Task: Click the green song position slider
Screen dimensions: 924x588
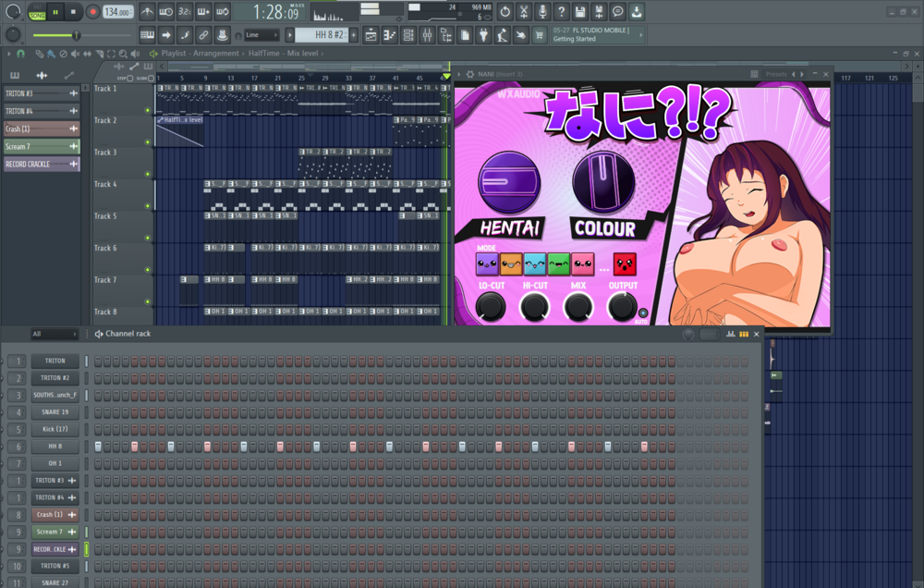Action: pyautogui.click(x=82, y=35)
